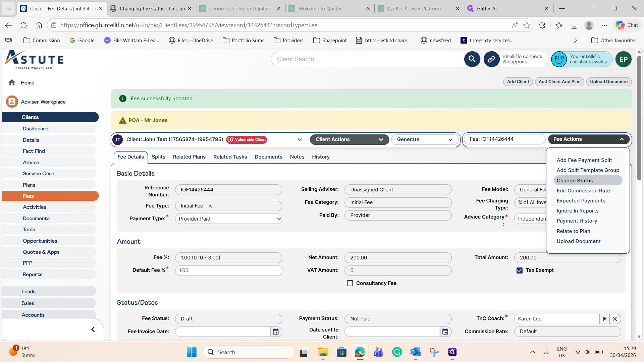Open Microsoft Teams from the taskbar
Screen dimensions: 644x362
(x=378, y=352)
